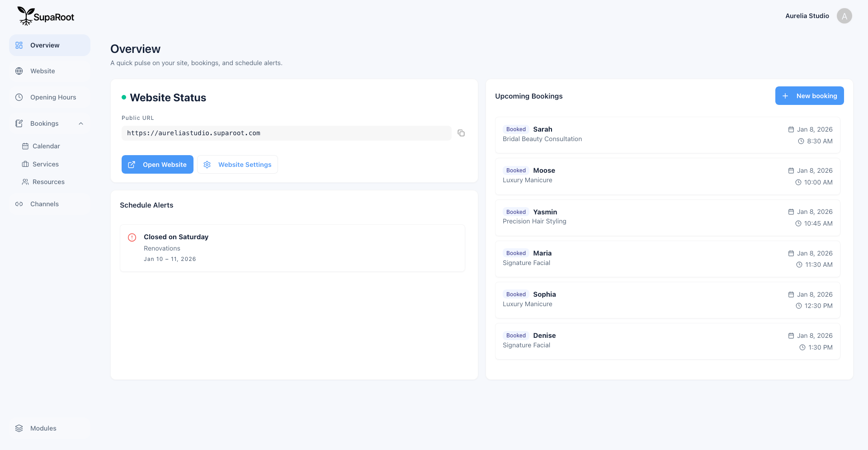Click the copy icon next to Public URL
Image resolution: width=868 pixels, height=450 pixels.
coord(461,133)
